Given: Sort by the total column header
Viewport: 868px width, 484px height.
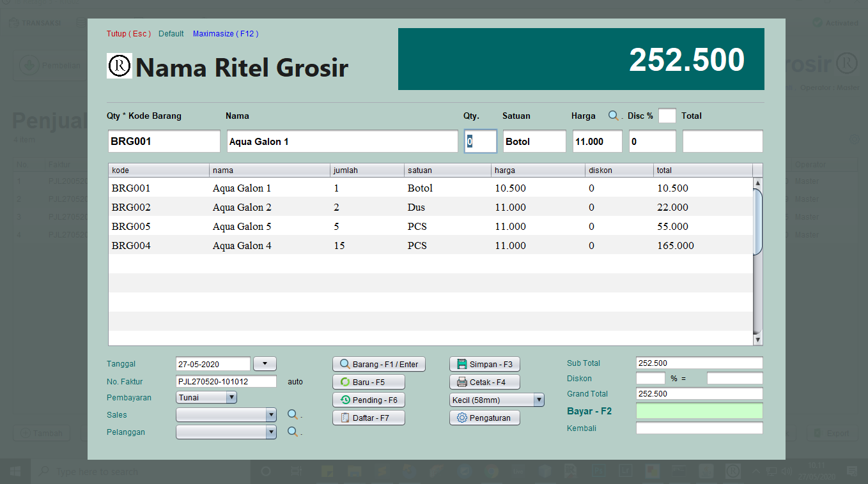Looking at the screenshot, I should 703,170.
